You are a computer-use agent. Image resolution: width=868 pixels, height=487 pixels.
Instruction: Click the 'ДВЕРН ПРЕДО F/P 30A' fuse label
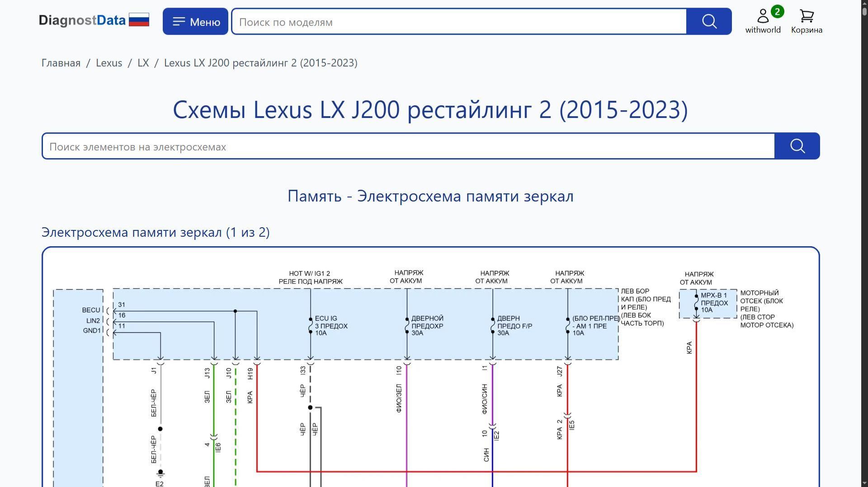(x=514, y=326)
